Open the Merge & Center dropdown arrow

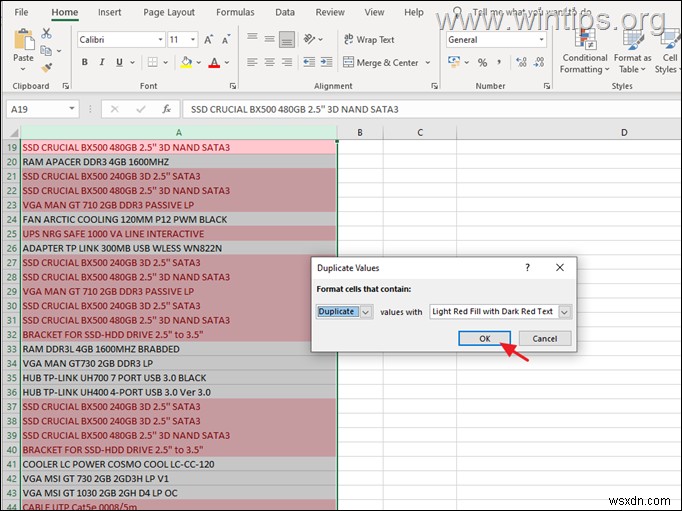click(x=428, y=63)
